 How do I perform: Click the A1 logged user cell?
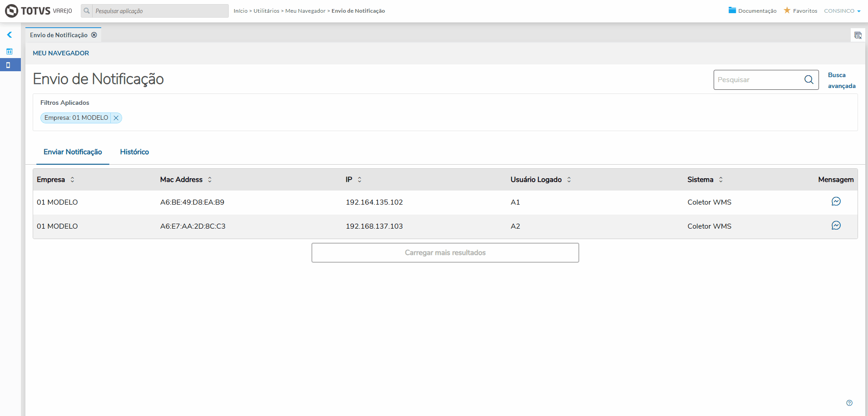[515, 202]
